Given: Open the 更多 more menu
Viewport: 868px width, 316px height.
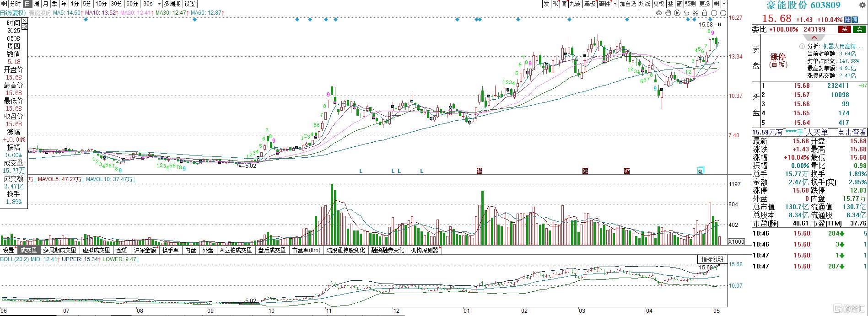Looking at the screenshot, I should click(x=705, y=4).
